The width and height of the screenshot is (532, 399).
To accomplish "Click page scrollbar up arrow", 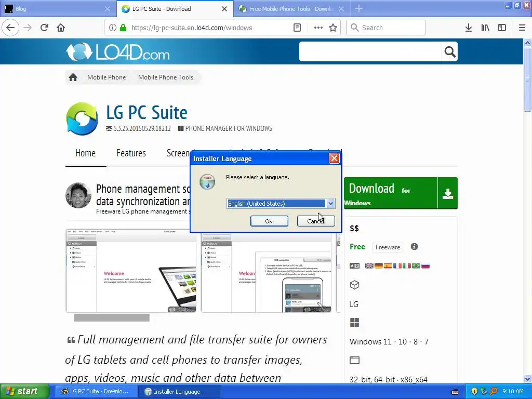I will click(527, 43).
